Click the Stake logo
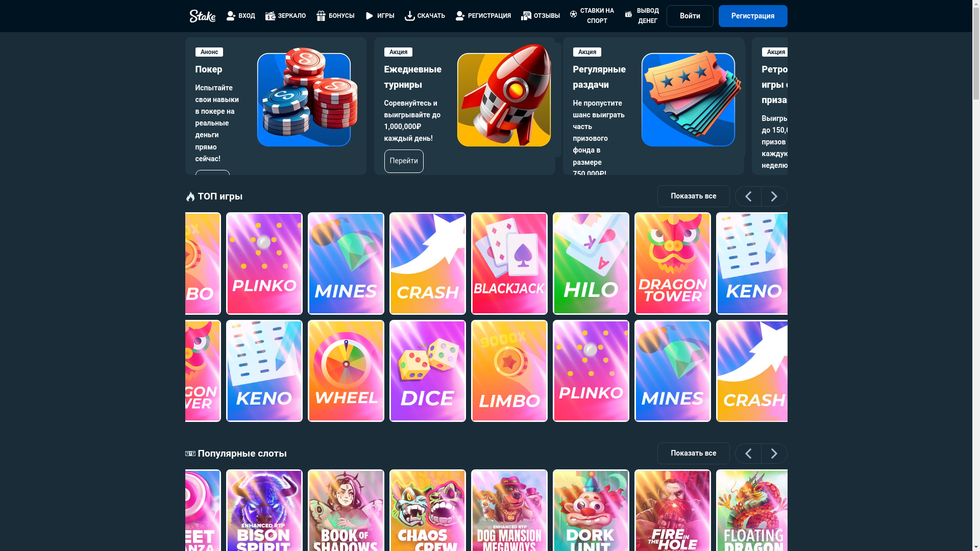This screenshot has width=980, height=551. [x=202, y=16]
